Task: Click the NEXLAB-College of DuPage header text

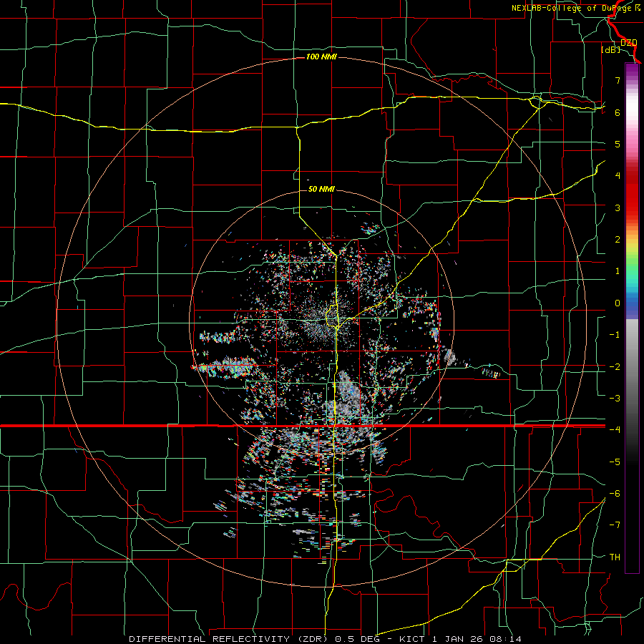Action: 573,8
